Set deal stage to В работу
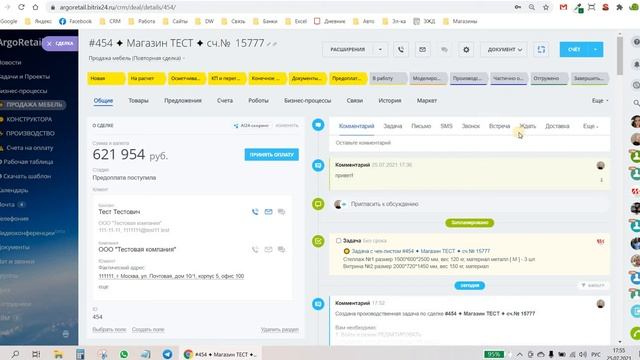The image size is (640, 360). pos(388,78)
